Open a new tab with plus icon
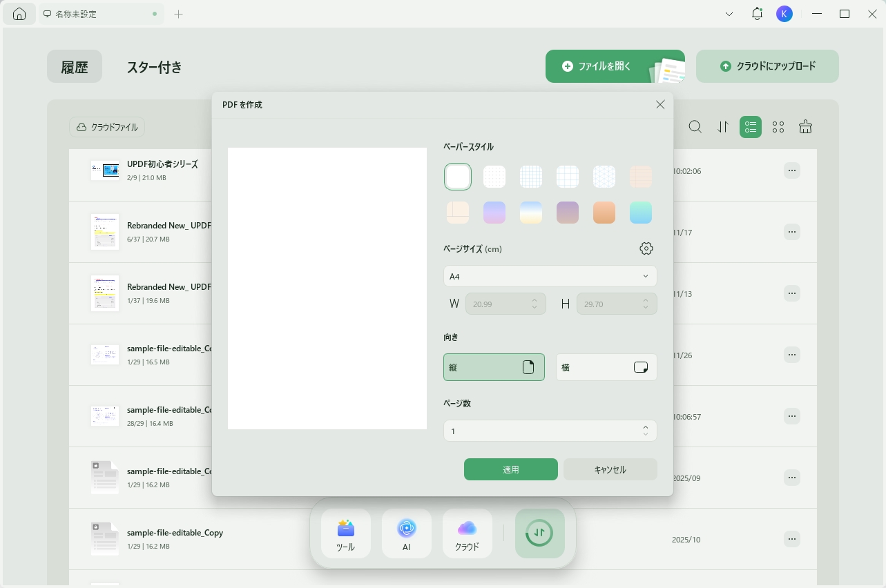This screenshot has width=886, height=588. (x=178, y=14)
